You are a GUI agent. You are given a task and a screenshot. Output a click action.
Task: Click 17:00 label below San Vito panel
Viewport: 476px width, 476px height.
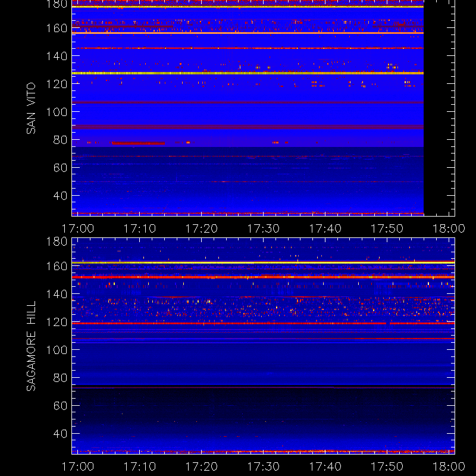coord(78,228)
